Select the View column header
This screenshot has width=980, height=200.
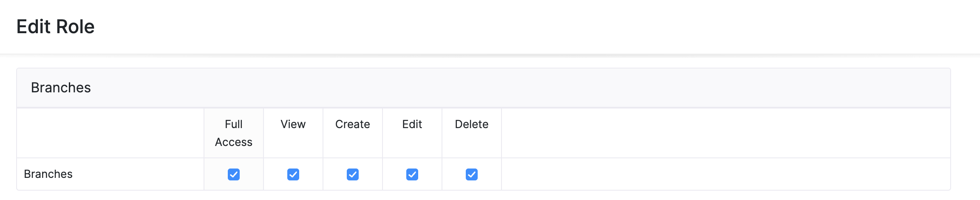tap(293, 124)
